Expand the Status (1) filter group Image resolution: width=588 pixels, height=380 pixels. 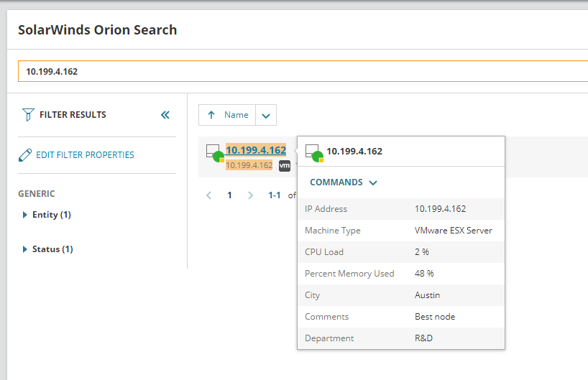(25, 249)
